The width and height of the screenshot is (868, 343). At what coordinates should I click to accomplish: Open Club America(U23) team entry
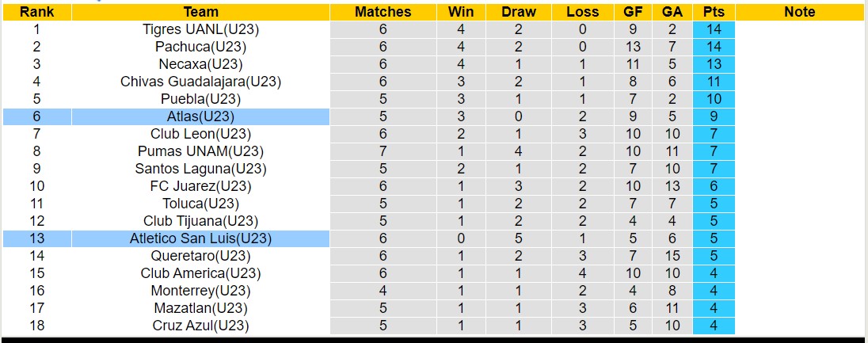(200, 273)
